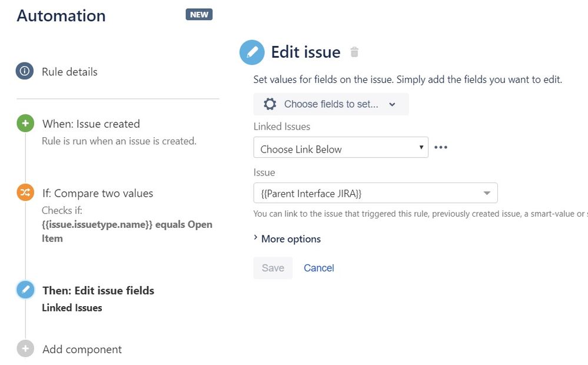Delete action using the trash icon
This screenshot has width=588, height=365.
coord(354,52)
